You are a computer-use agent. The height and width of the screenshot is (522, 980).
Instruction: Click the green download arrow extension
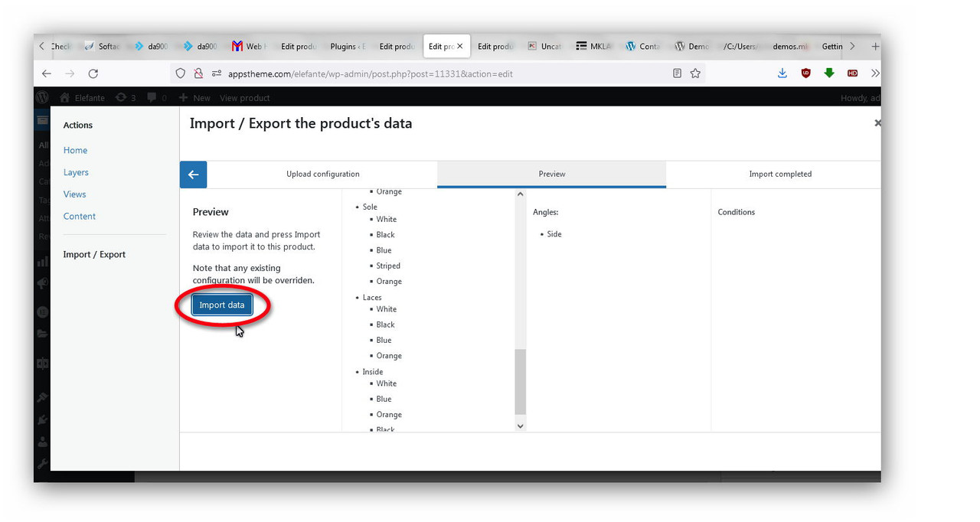(829, 73)
